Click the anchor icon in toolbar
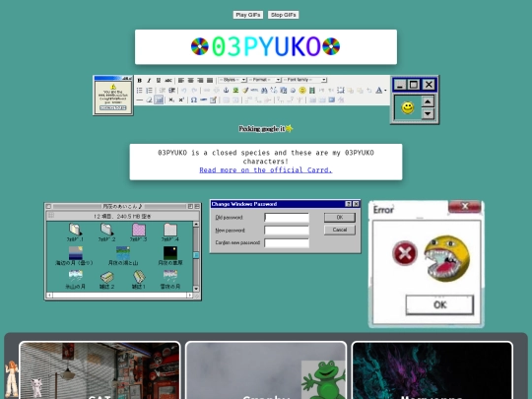The height and width of the screenshot is (399, 532). [226, 91]
